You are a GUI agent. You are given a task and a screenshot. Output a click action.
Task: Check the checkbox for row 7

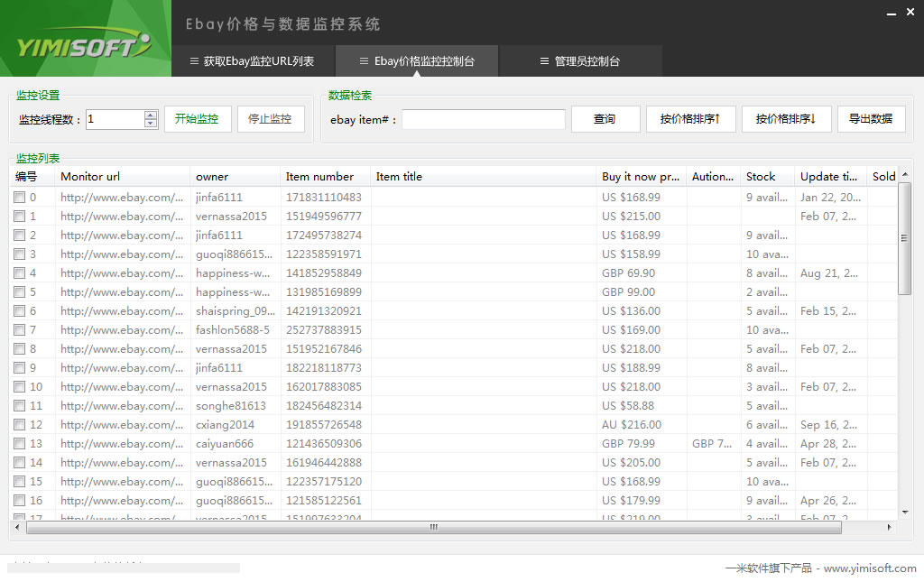click(x=20, y=330)
